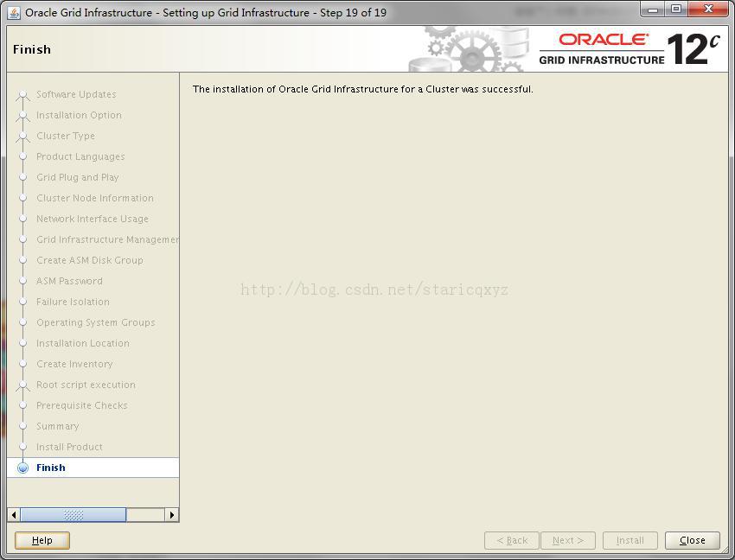This screenshot has height=560, width=735.
Task: Click the disabled Next button
Action: [567, 540]
